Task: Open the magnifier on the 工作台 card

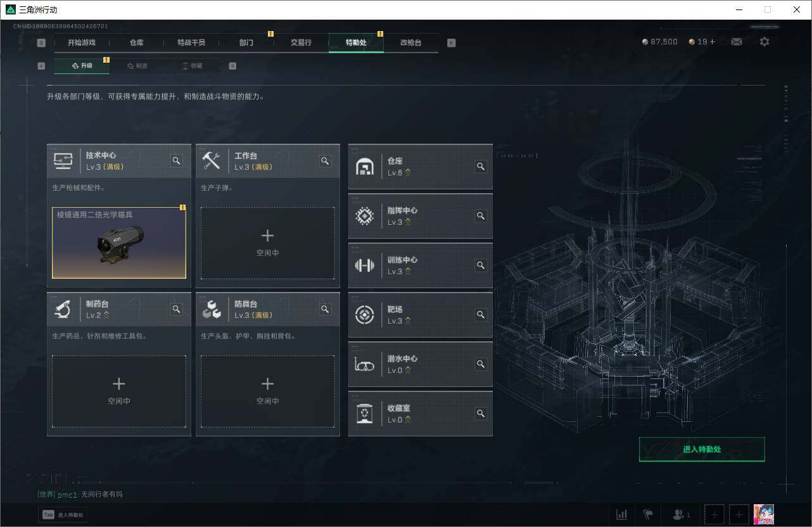Action: [x=325, y=161]
